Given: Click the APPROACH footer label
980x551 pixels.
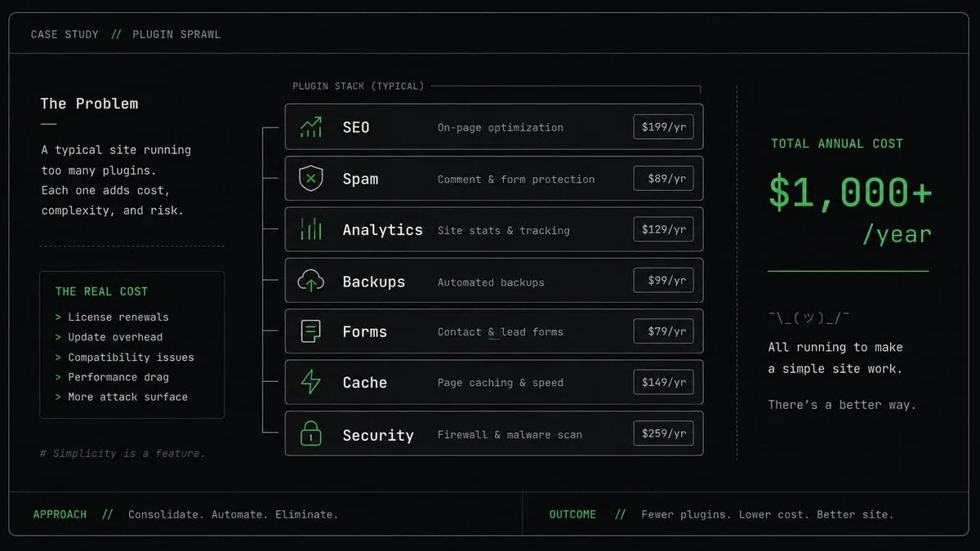Looking at the screenshot, I should (60, 514).
